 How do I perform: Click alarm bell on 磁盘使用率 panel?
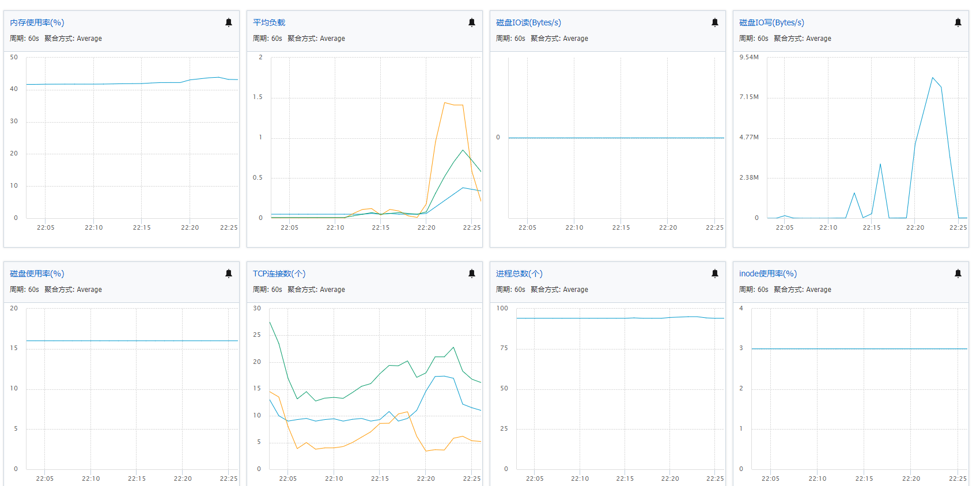click(229, 274)
